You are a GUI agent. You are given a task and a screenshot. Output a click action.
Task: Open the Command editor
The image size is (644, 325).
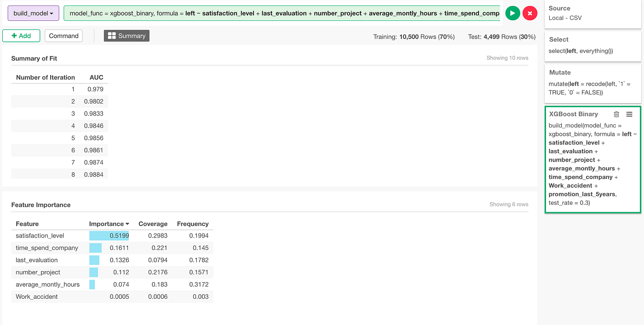coord(63,35)
